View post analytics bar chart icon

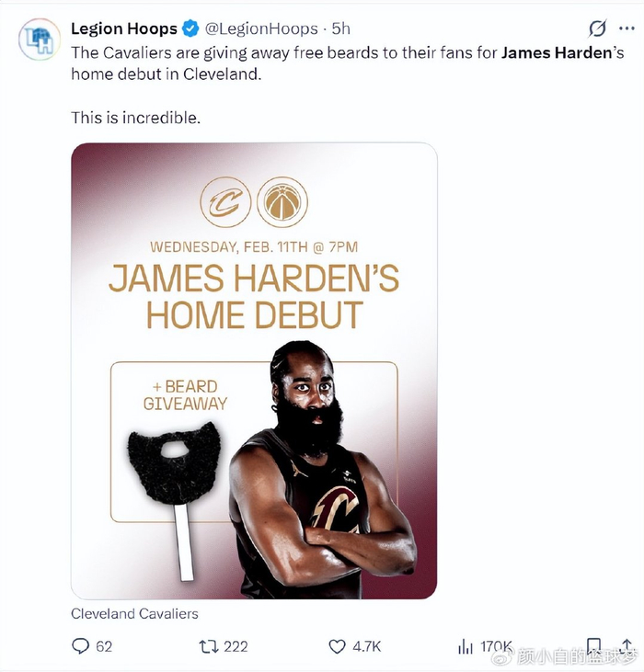(466, 646)
